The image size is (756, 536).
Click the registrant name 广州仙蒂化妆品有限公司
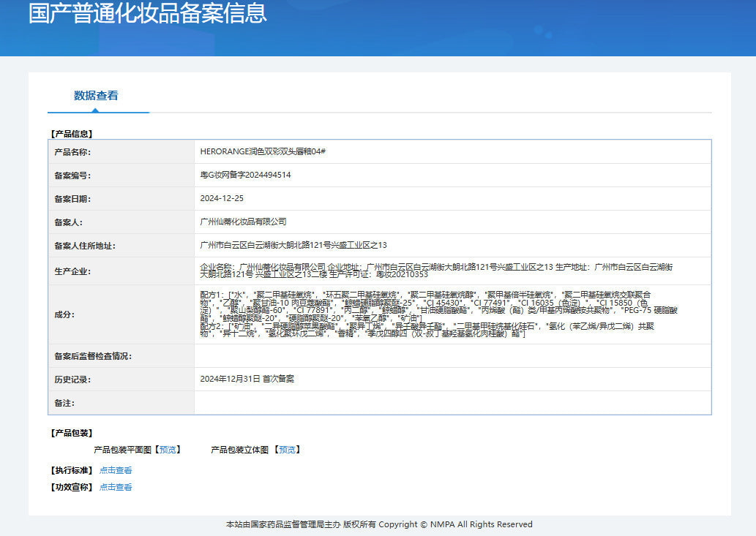tap(243, 222)
